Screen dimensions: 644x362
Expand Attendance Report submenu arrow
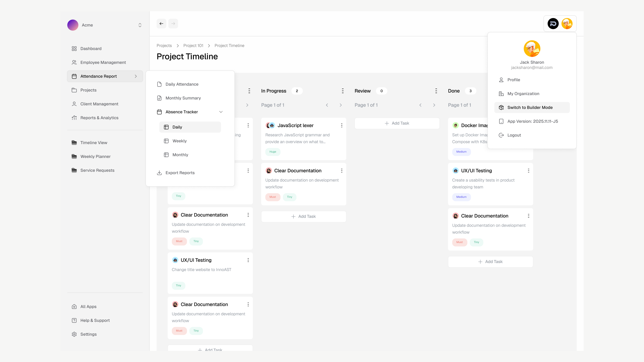(136, 76)
